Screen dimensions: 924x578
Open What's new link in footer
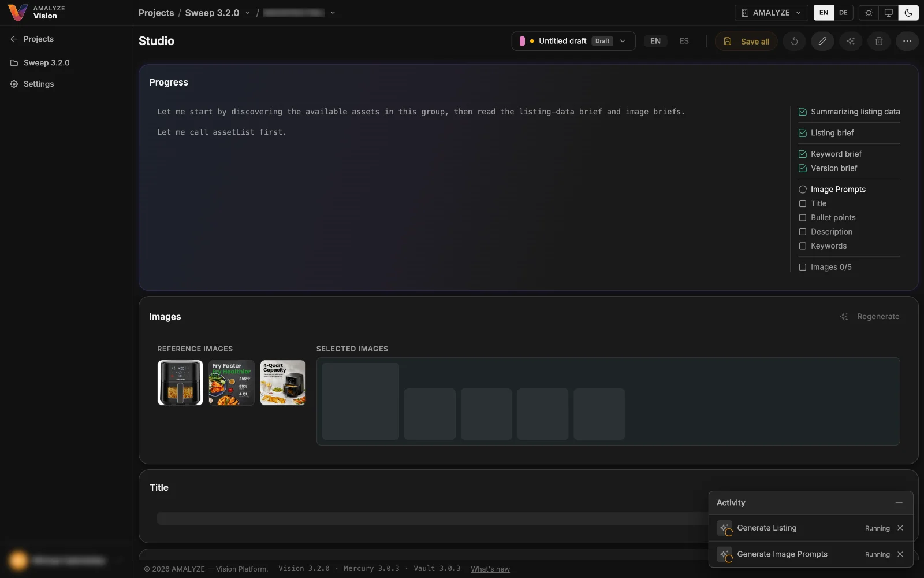(x=490, y=569)
